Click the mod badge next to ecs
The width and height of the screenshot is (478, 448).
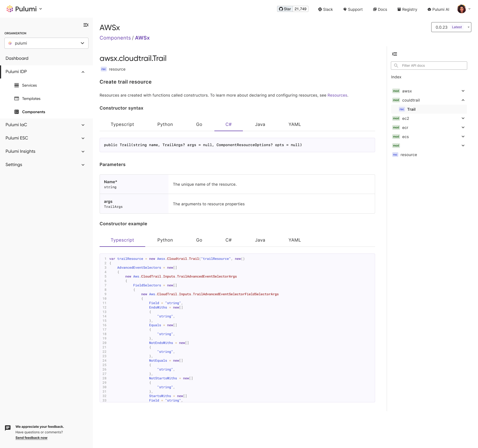(x=396, y=137)
